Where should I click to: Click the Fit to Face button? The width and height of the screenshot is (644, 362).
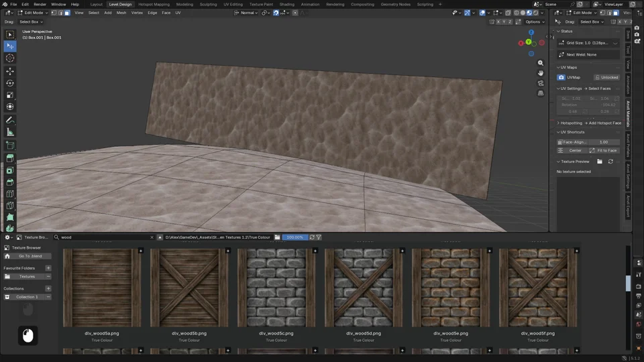pyautogui.click(x=604, y=151)
